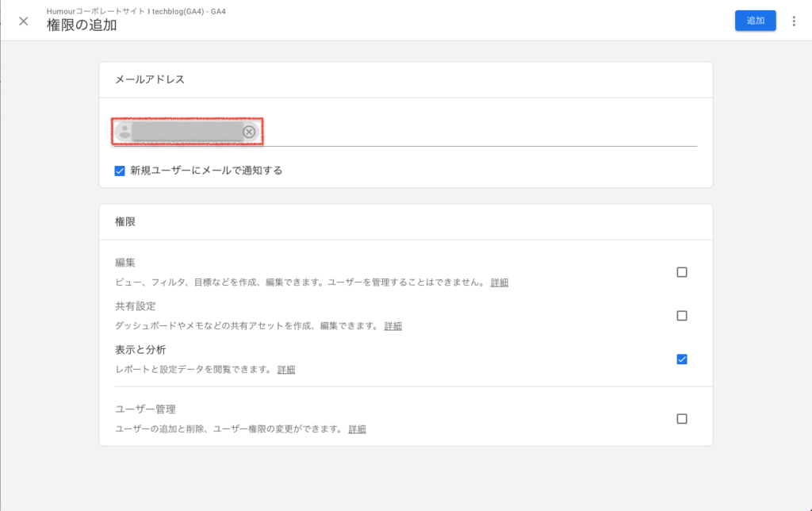
Task: Enable the ユーザー管理 permission checkbox
Action: click(681, 419)
